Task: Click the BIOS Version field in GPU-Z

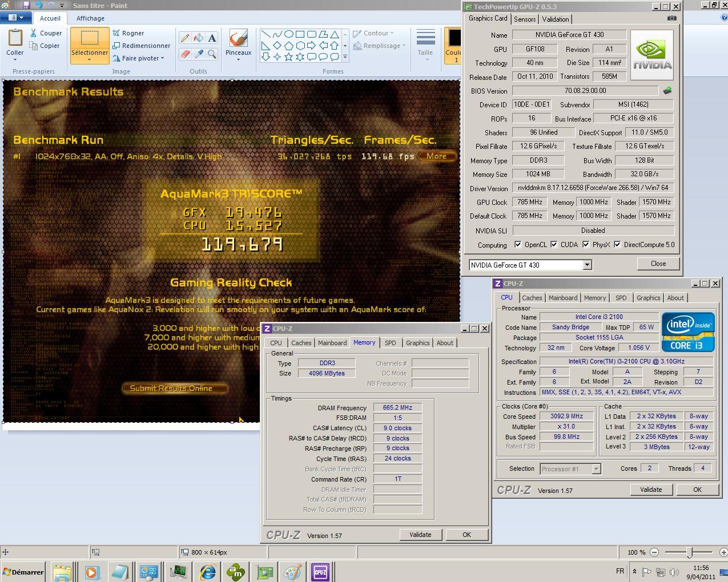Action: tap(585, 90)
